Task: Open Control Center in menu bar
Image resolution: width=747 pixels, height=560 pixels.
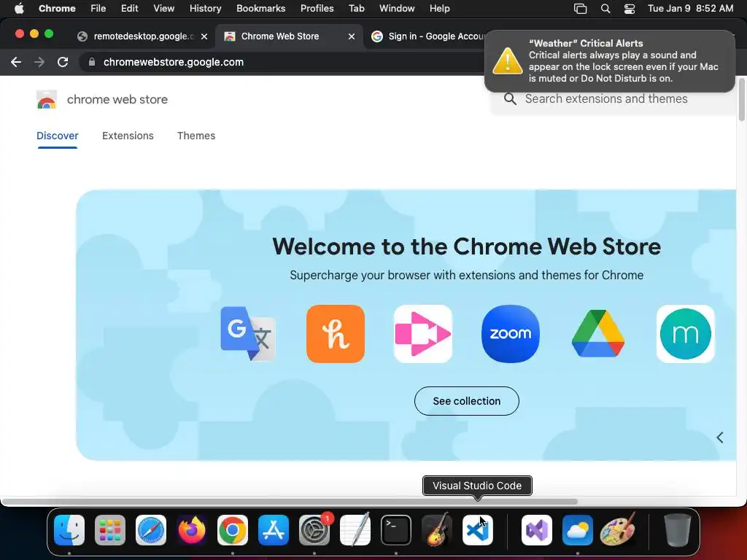Action: point(630,9)
